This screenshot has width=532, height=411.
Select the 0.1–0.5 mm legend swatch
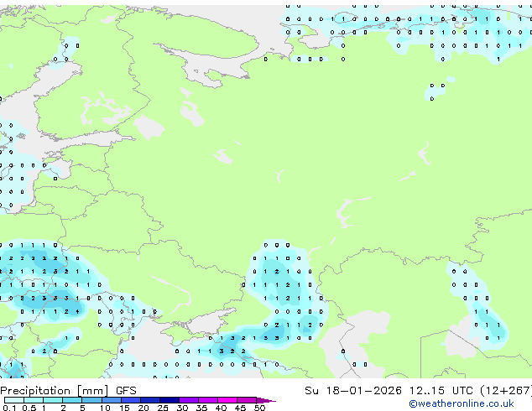pos(14,400)
